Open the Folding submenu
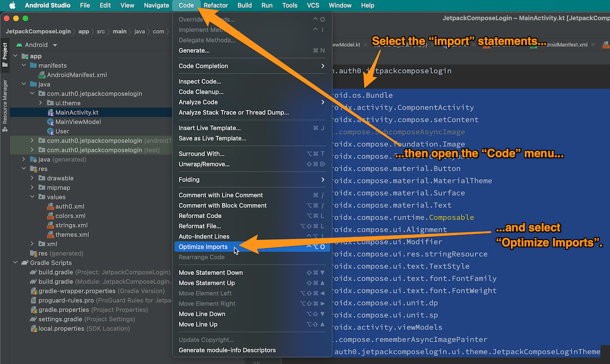Viewport: 610px width, 364px height. click(x=252, y=180)
